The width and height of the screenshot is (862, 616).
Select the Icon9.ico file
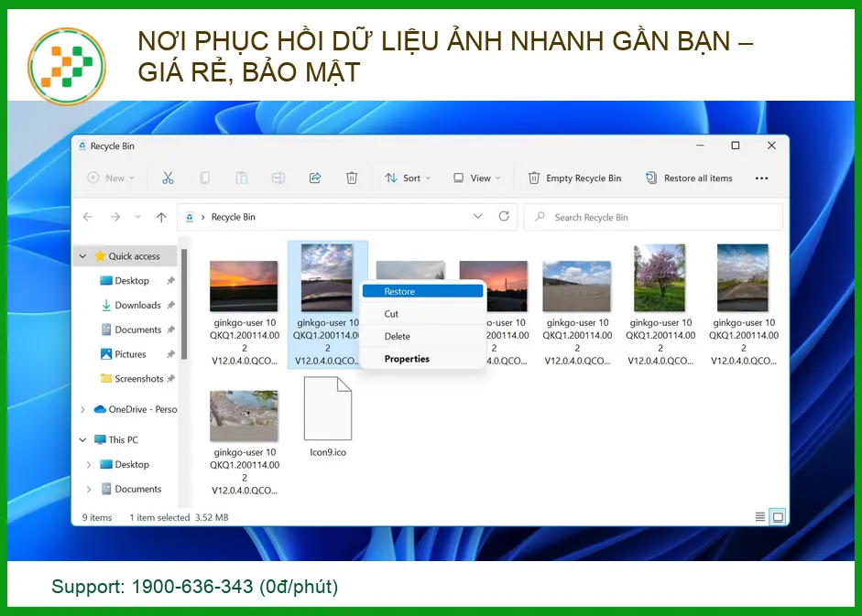click(x=327, y=416)
